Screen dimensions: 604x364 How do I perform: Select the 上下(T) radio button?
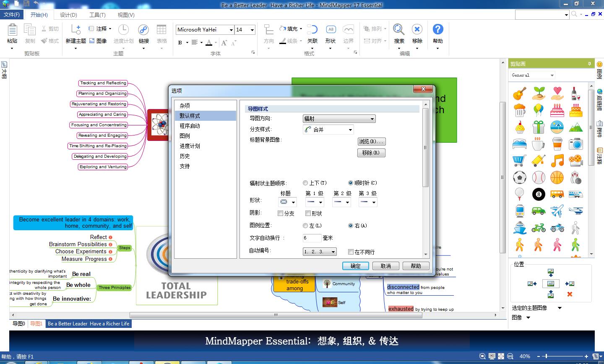click(x=305, y=182)
